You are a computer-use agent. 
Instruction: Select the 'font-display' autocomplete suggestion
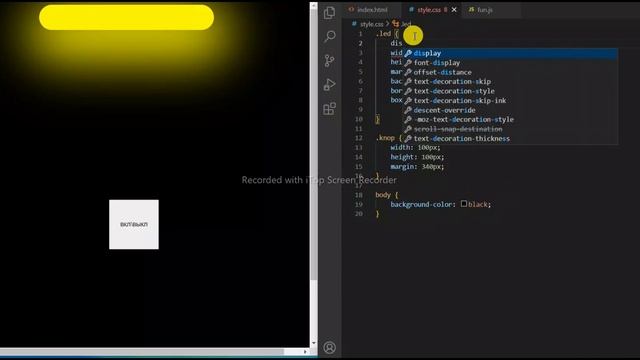click(x=510, y=62)
